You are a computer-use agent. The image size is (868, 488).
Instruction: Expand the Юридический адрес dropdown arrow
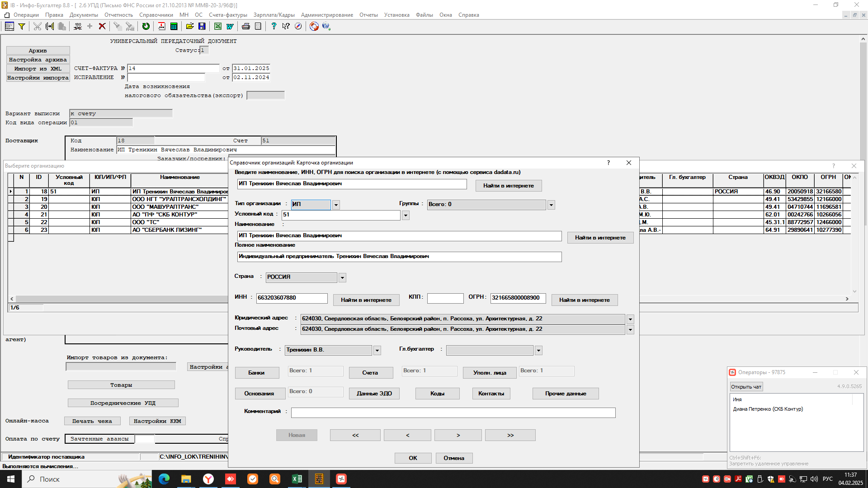[x=630, y=319]
